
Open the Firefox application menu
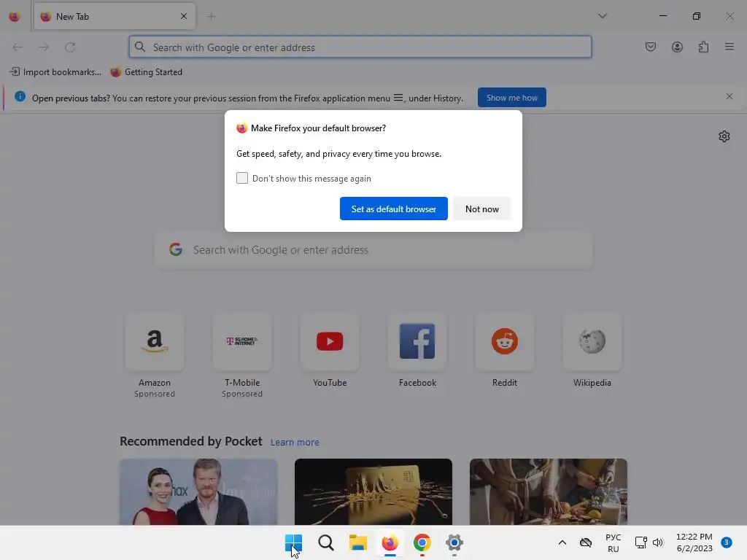click(729, 47)
